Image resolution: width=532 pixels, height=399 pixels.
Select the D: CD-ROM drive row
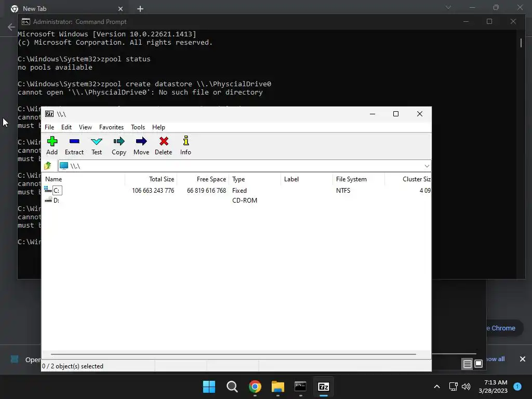coord(236,201)
